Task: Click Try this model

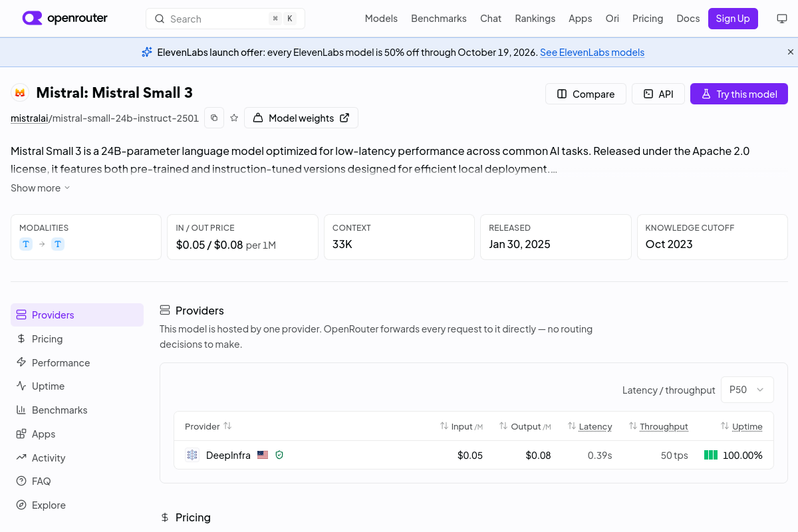Action: click(739, 94)
